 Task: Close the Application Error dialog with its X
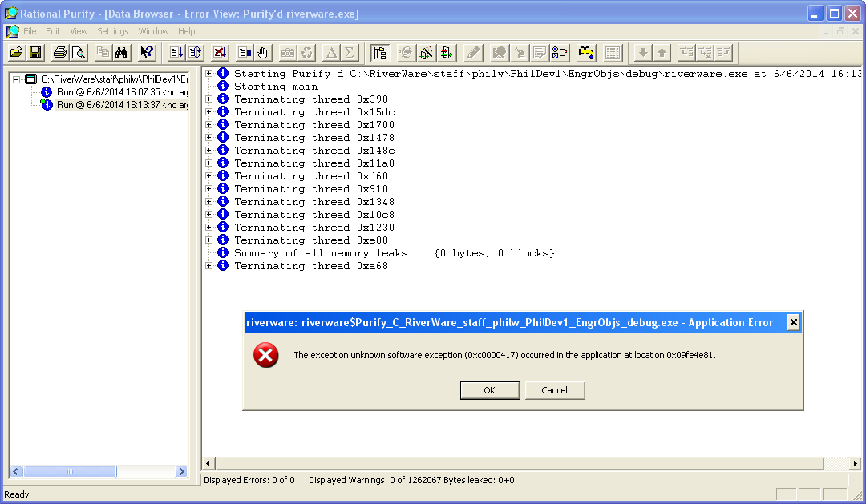(x=794, y=322)
